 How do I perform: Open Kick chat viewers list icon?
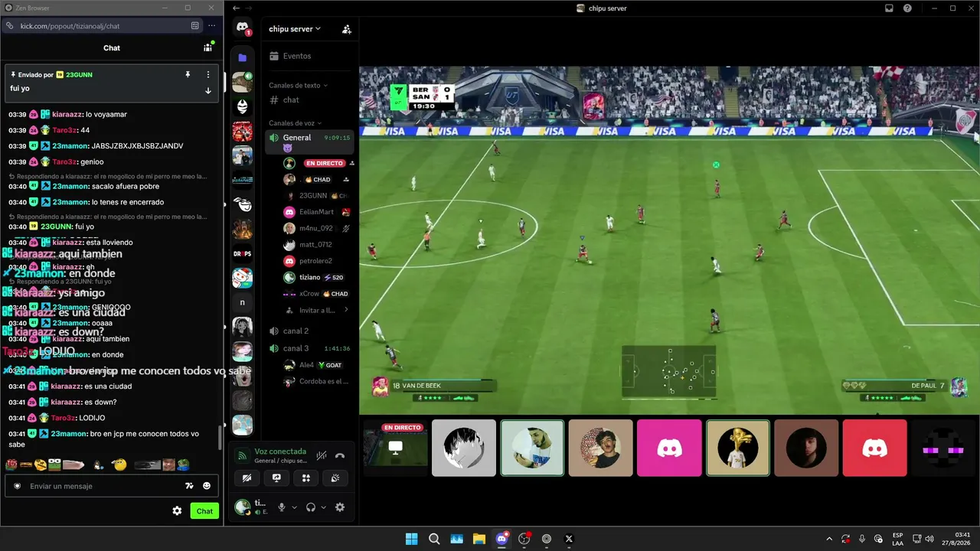(x=207, y=47)
